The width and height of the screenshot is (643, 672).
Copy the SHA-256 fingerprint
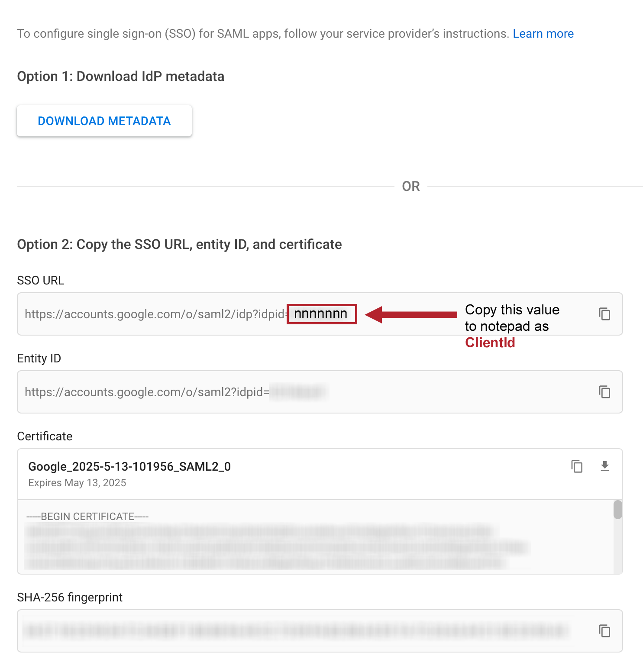(x=604, y=631)
